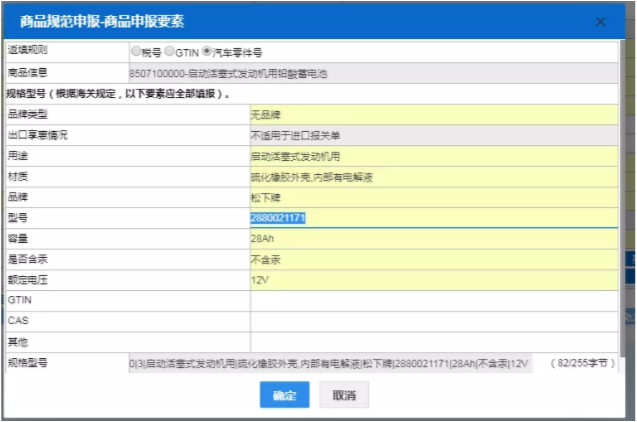Select the 是否含汞 field

tap(432, 259)
